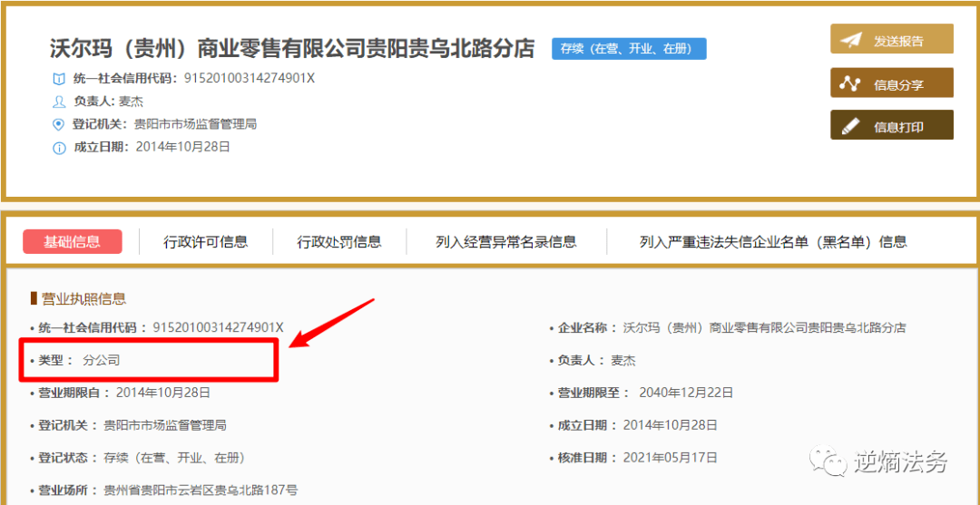The width and height of the screenshot is (980, 505).
Task: Click header 登记机关 value 贵阳市市场监督管理局
Action: click(x=196, y=124)
